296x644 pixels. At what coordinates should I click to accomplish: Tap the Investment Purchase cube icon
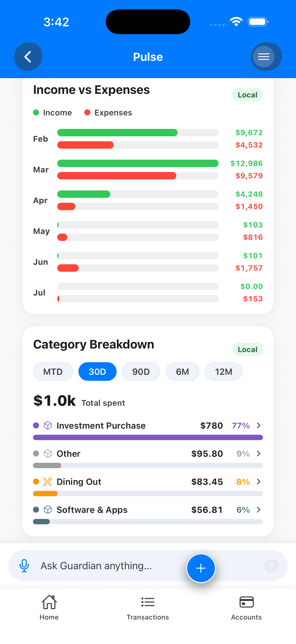coord(48,425)
